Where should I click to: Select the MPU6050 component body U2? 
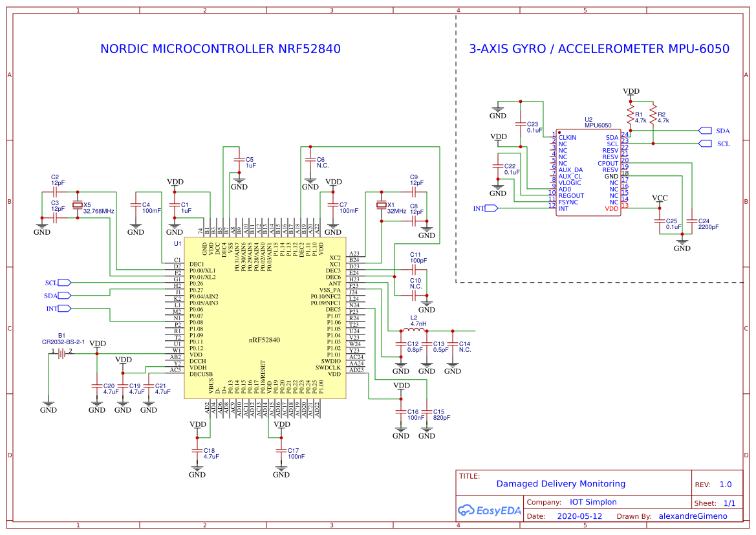[587, 173]
